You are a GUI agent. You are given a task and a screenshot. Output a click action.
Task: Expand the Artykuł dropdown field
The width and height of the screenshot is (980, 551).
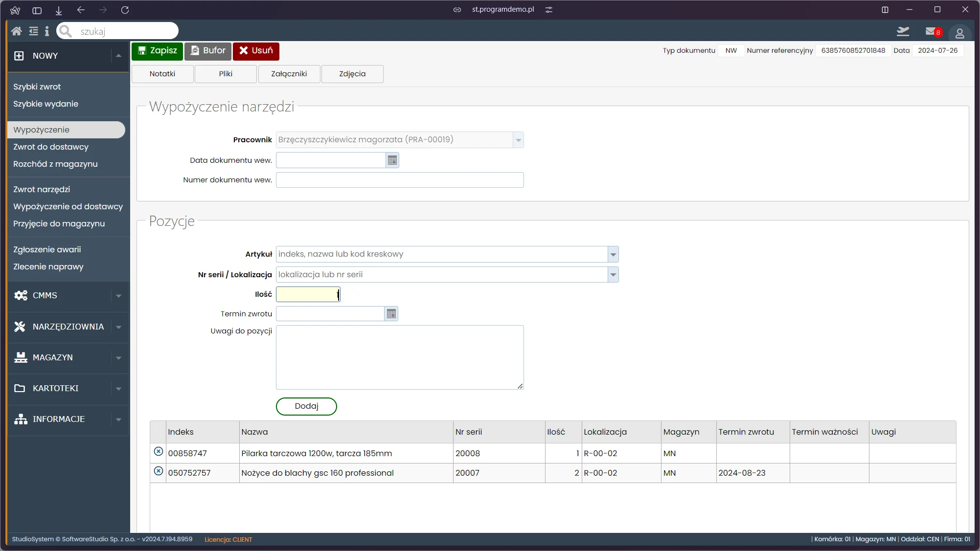613,254
